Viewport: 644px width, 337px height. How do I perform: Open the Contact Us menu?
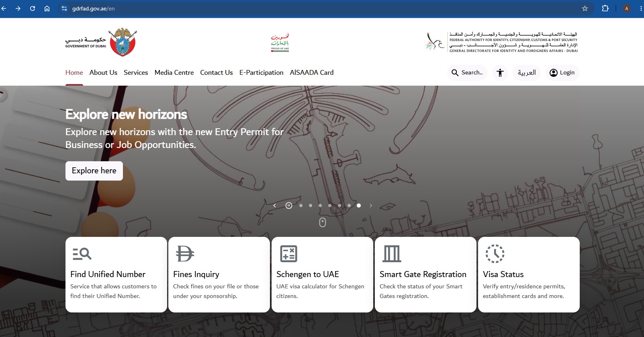point(217,72)
